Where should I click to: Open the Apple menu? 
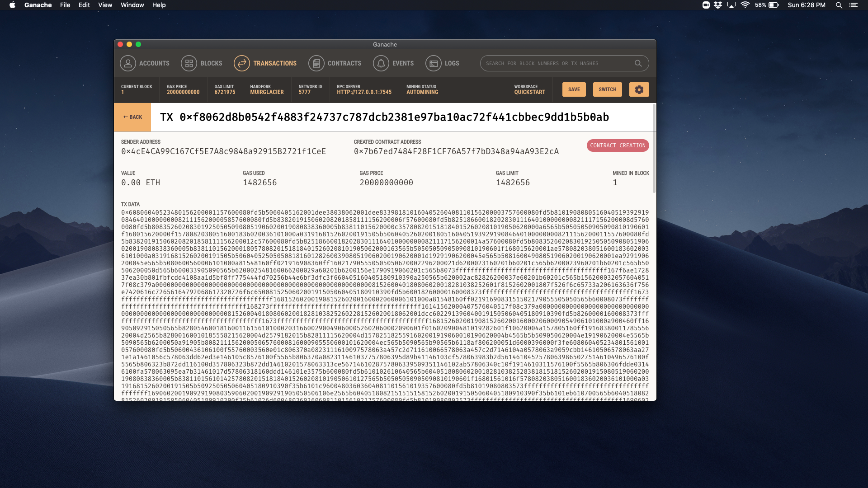pyautogui.click(x=12, y=5)
